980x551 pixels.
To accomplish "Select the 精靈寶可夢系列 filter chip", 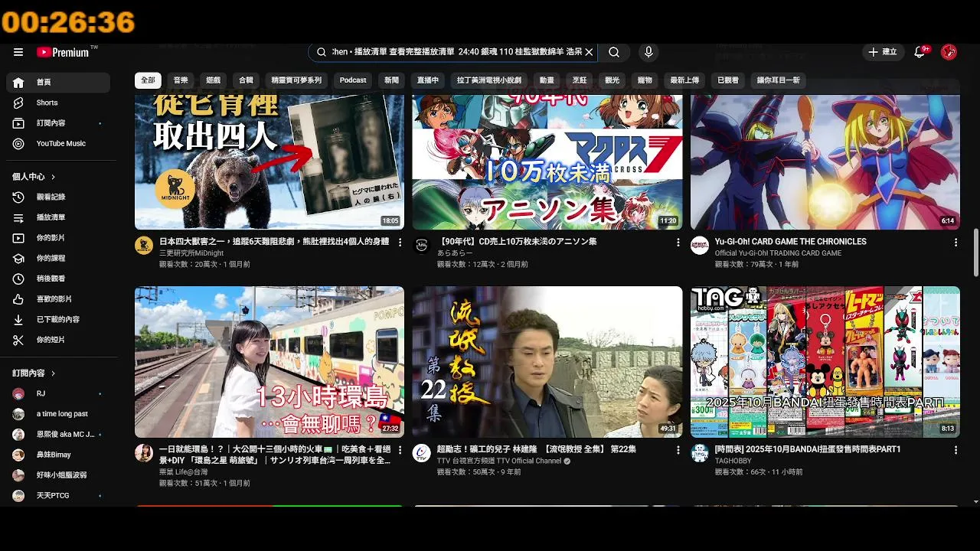I will coord(296,80).
